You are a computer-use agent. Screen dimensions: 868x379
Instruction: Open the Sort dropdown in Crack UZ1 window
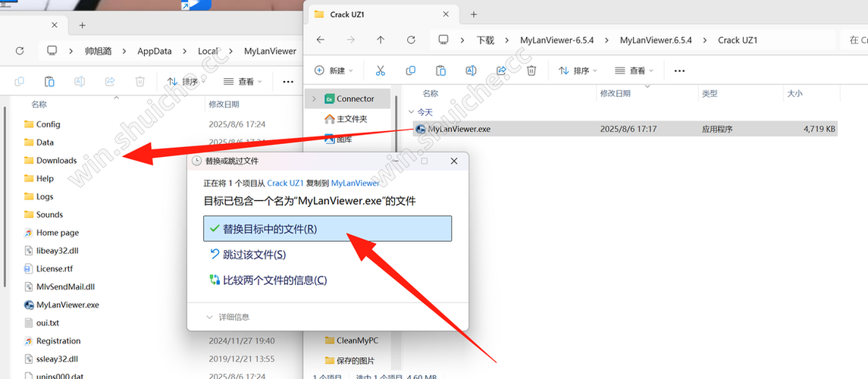tap(578, 70)
